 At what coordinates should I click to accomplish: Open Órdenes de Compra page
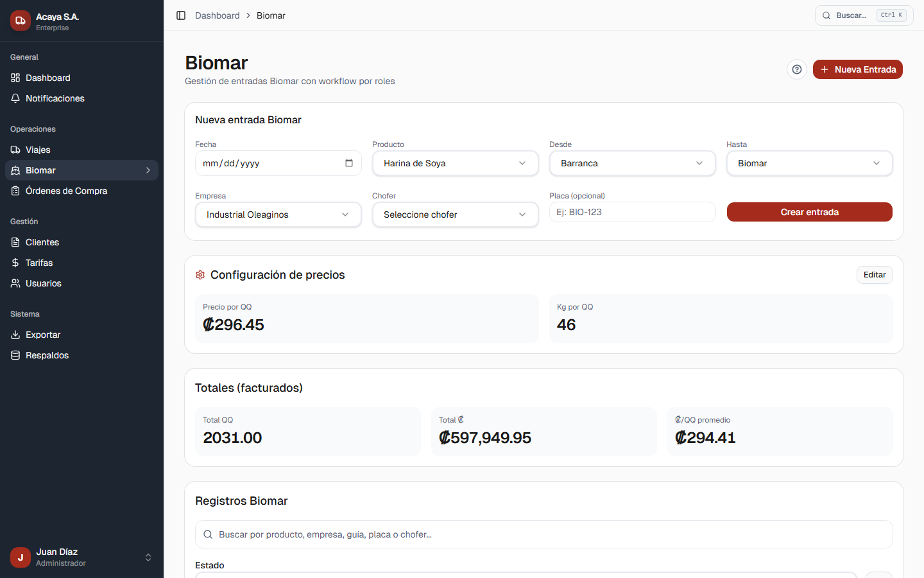[81, 191]
